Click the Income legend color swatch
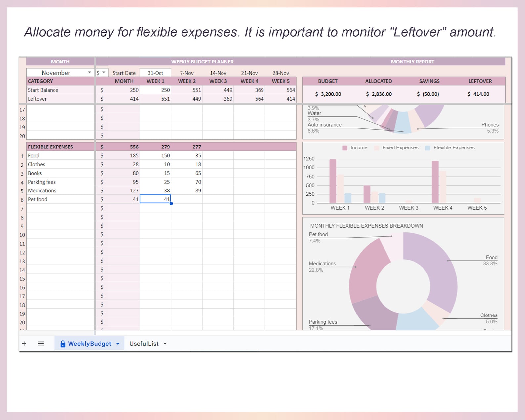Viewport: 525px width, 420px height. (x=345, y=148)
